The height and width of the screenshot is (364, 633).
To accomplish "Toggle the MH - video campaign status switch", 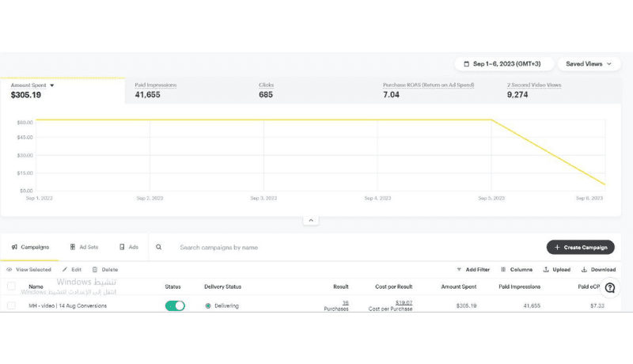I will [175, 305].
